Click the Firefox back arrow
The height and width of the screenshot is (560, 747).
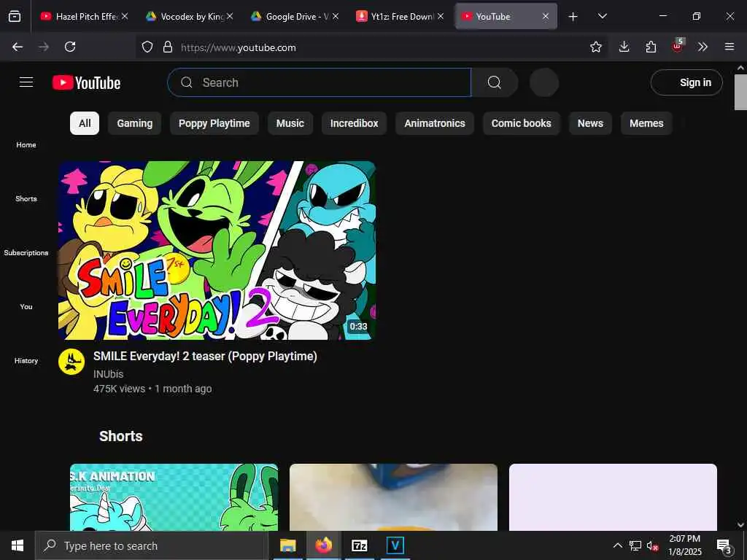[x=18, y=47]
